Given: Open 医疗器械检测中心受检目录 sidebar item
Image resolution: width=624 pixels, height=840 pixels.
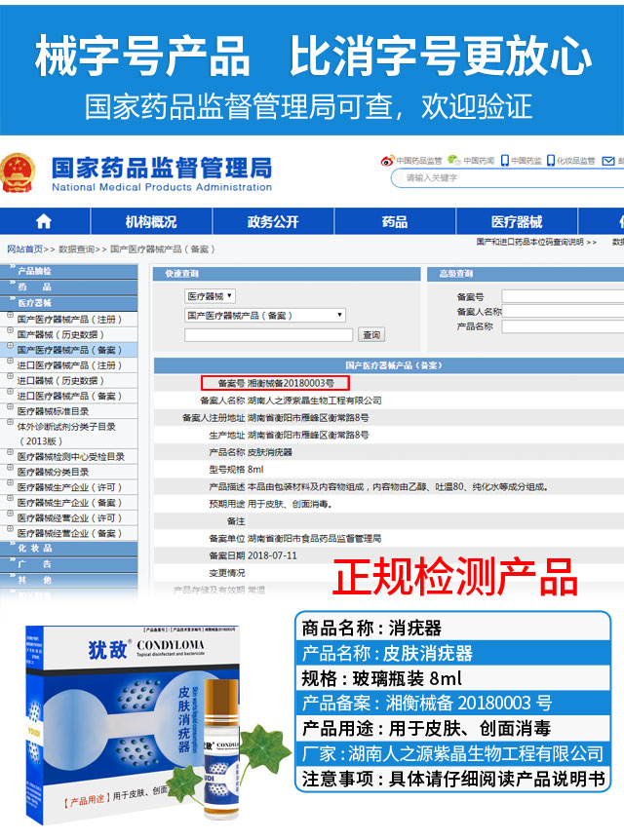Looking at the screenshot, I should 71,456.
